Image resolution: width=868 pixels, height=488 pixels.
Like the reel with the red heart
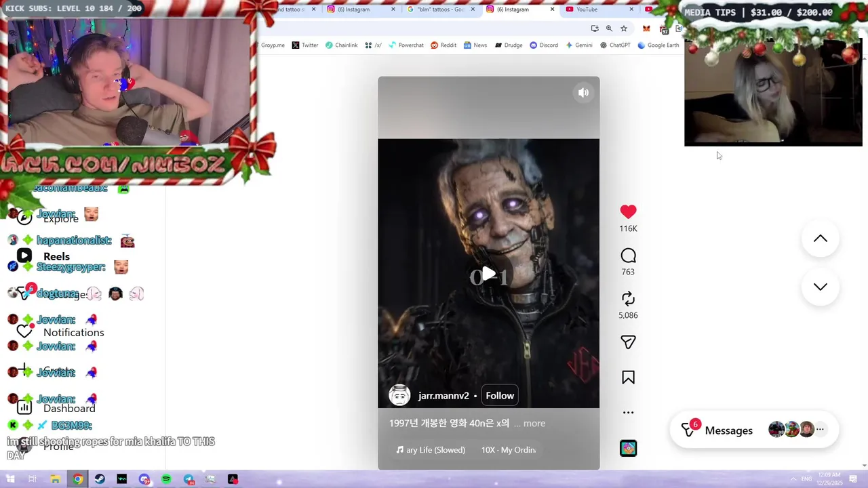pos(628,211)
